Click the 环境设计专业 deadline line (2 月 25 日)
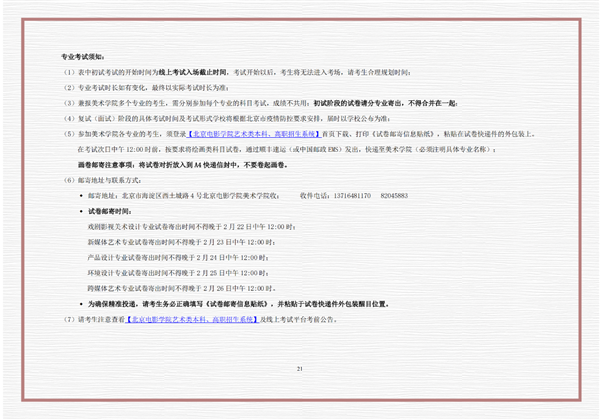The height and width of the screenshot is (420, 600). click(x=178, y=273)
